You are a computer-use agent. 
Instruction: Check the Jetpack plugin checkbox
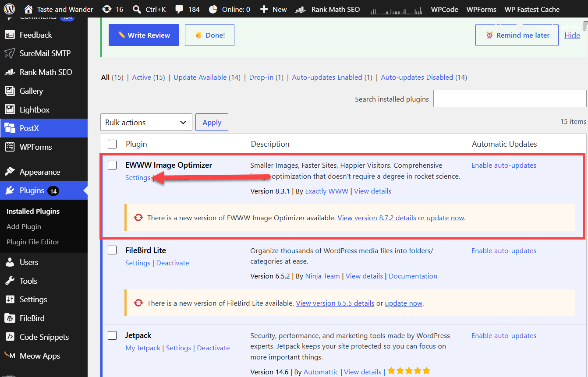(112, 335)
